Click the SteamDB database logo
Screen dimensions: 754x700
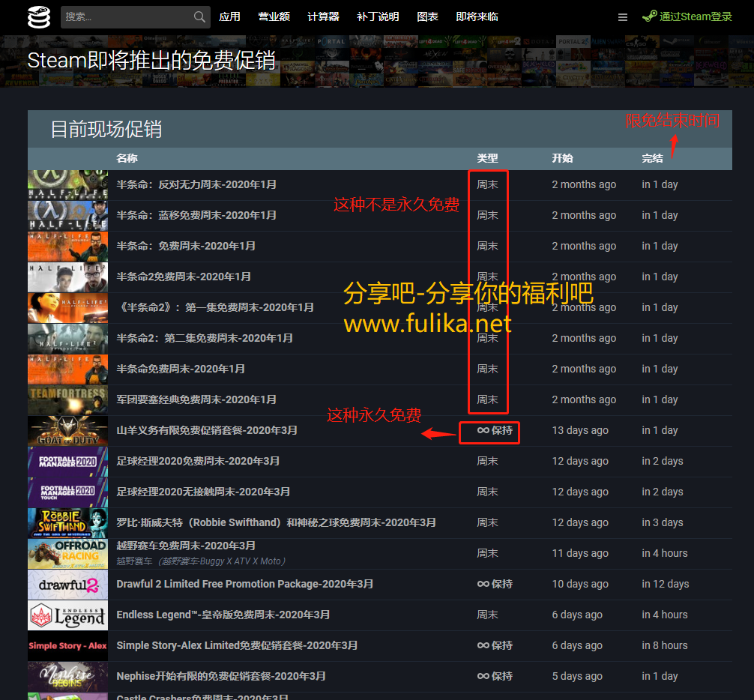point(38,17)
